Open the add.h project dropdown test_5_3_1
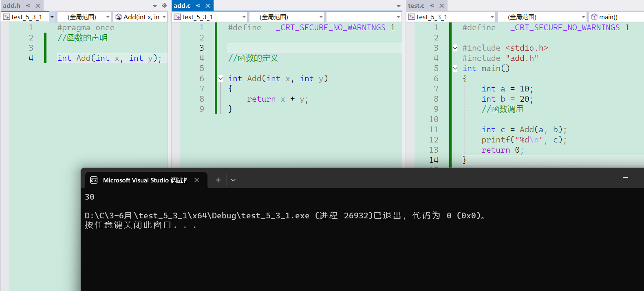 point(28,17)
